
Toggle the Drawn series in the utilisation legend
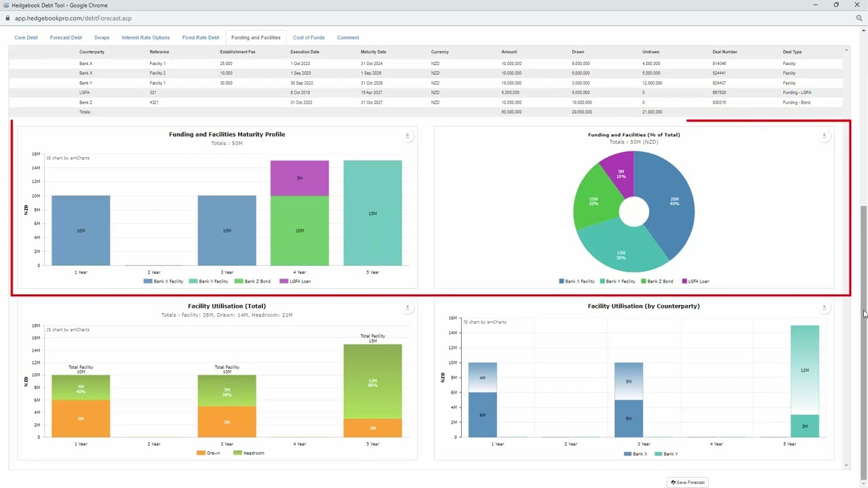click(209, 453)
